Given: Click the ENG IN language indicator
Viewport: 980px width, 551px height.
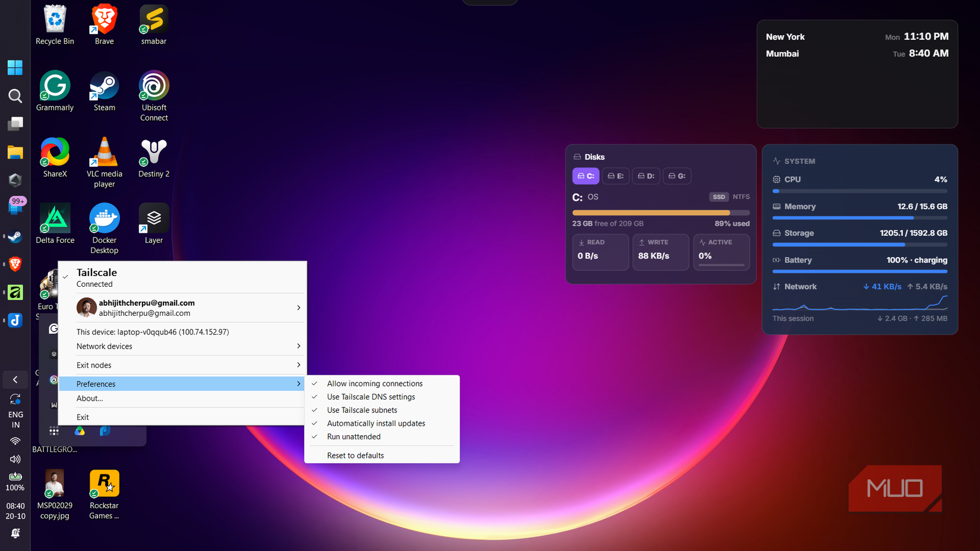Looking at the screenshot, I should [x=15, y=420].
